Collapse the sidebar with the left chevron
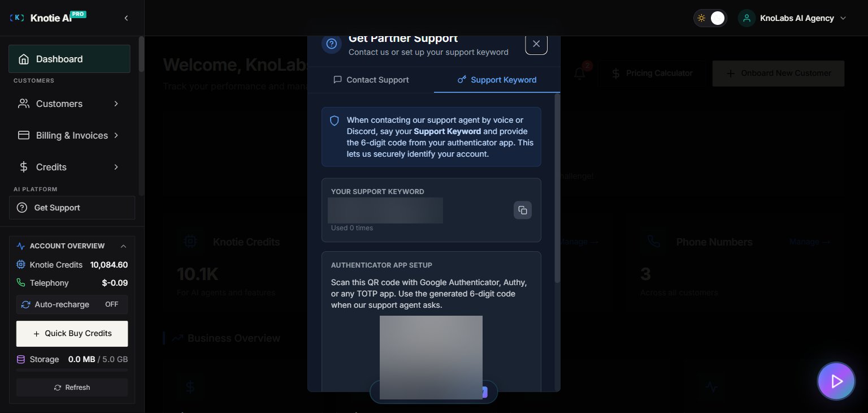The width and height of the screenshot is (868, 413). (x=126, y=18)
